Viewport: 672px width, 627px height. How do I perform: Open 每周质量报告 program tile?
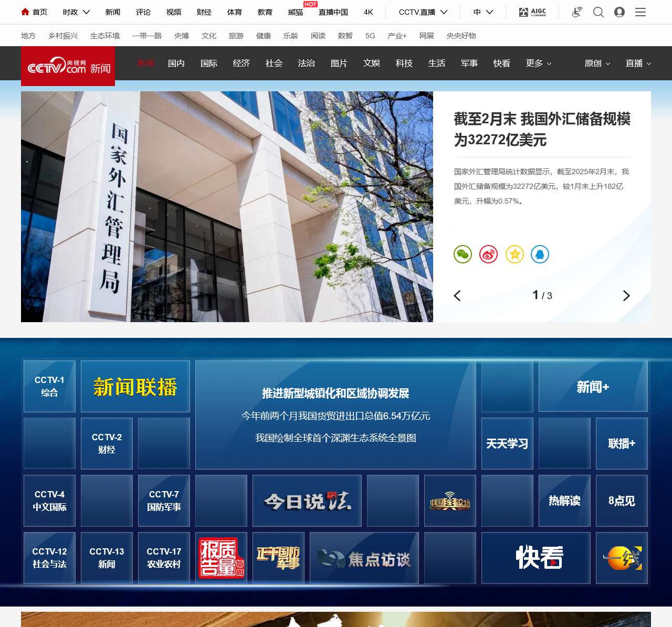point(221,558)
